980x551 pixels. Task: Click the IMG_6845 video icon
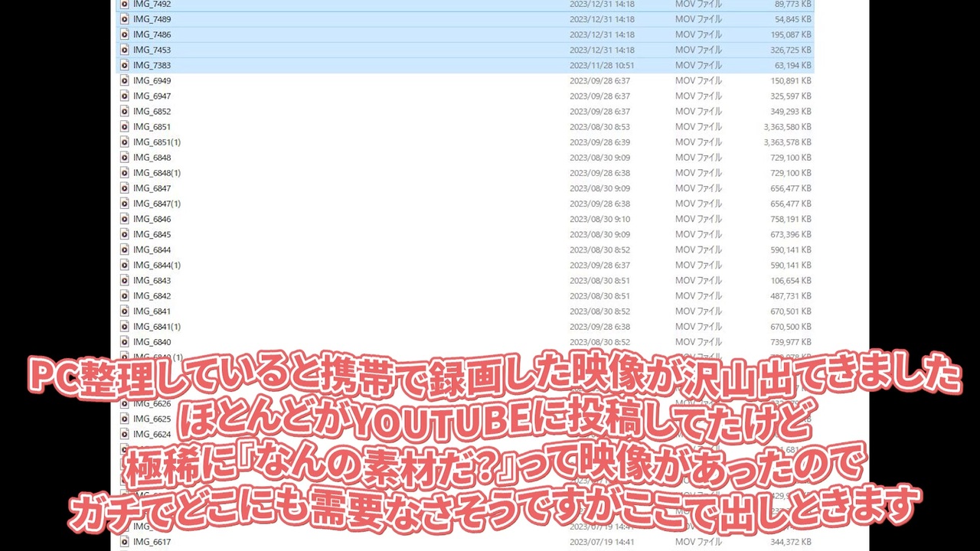(125, 234)
